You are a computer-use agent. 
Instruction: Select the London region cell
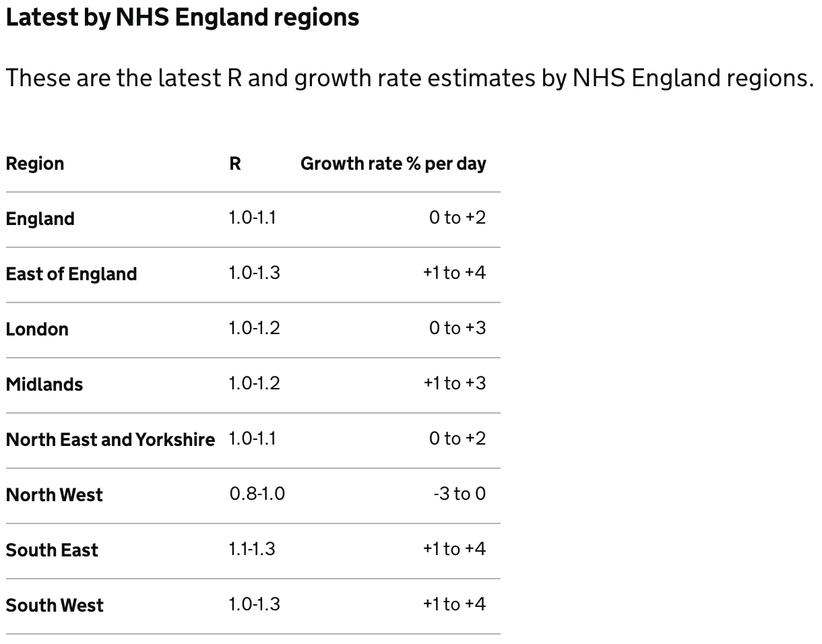[37, 329]
